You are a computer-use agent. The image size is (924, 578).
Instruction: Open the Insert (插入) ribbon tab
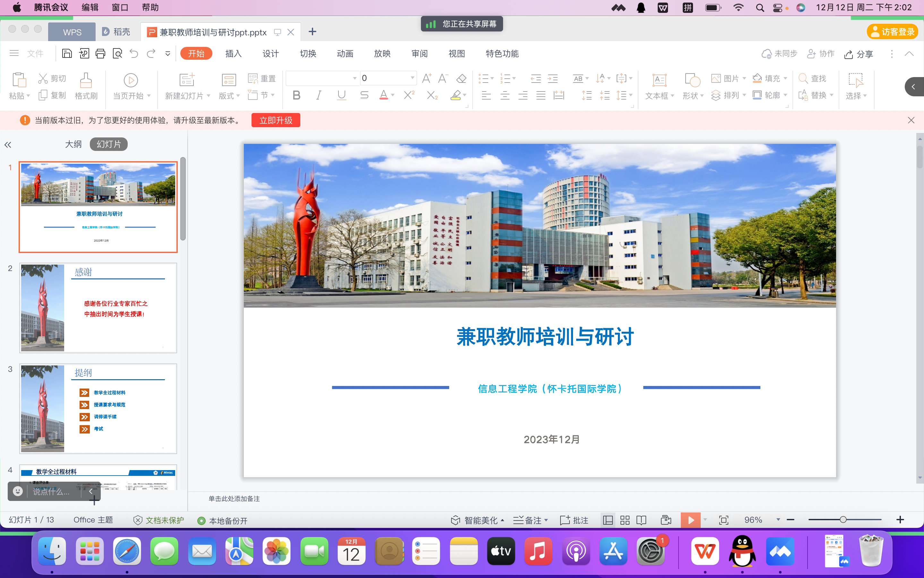[233, 54]
